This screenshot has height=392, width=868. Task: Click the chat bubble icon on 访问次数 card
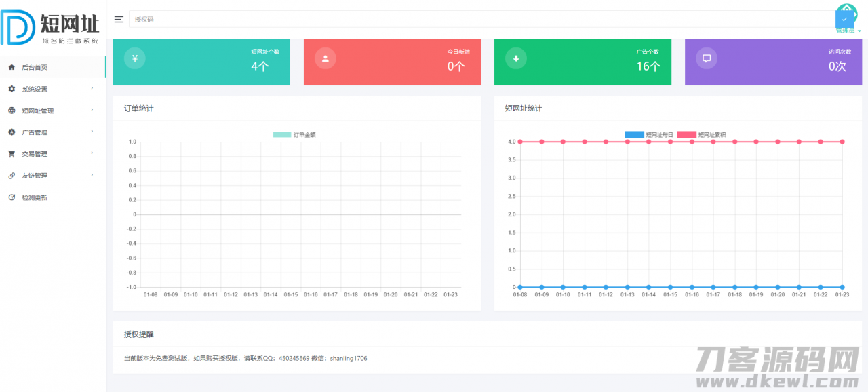point(706,58)
